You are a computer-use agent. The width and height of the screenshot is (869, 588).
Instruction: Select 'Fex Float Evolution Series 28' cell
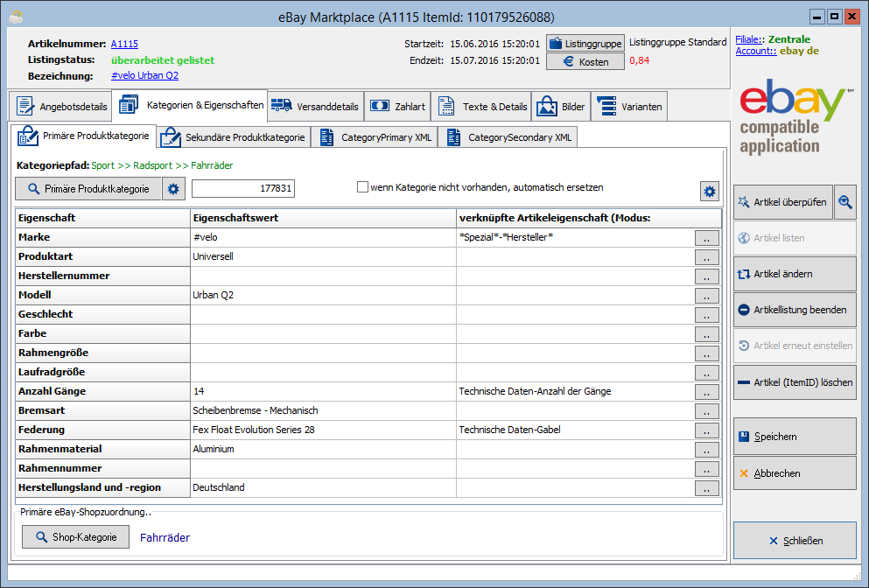point(323,430)
